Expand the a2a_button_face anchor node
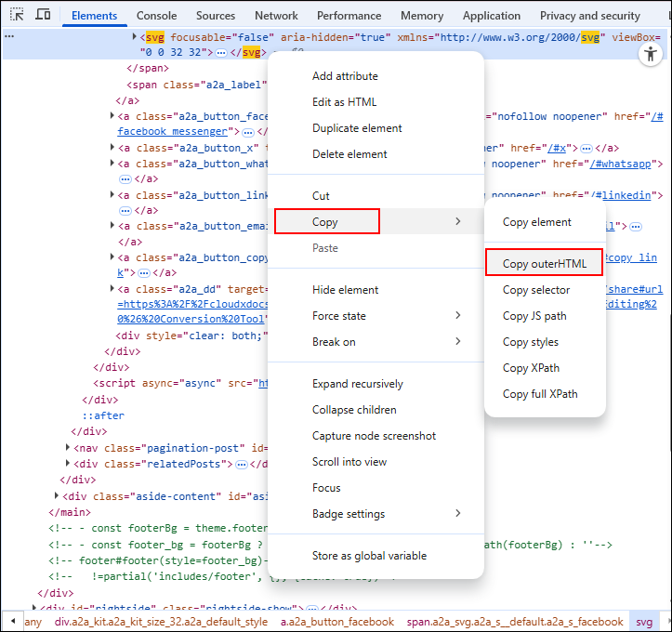 (x=112, y=115)
